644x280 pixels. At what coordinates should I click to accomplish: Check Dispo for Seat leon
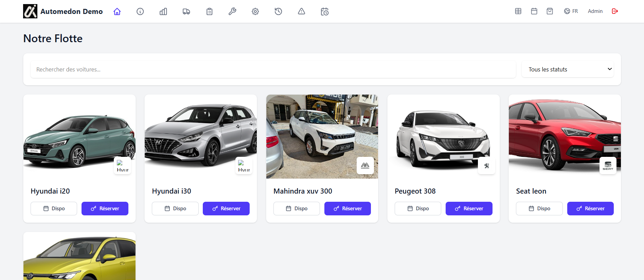point(539,209)
